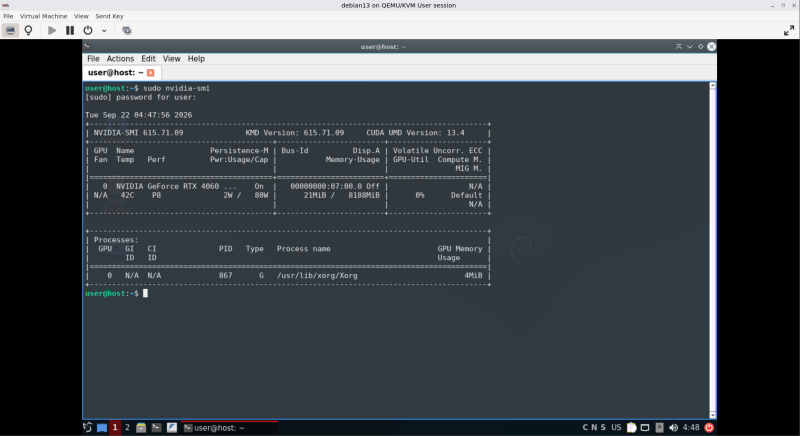Show the graphical console view
Image resolution: width=800 pixels, height=436 pixels.
10,31
